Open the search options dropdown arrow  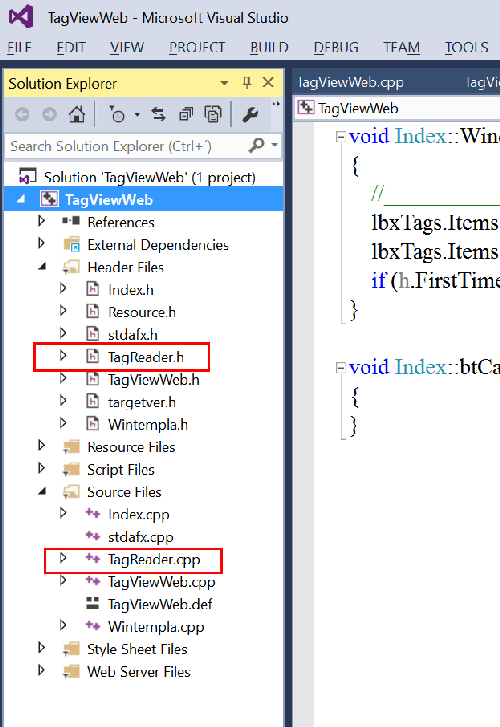click(275, 145)
